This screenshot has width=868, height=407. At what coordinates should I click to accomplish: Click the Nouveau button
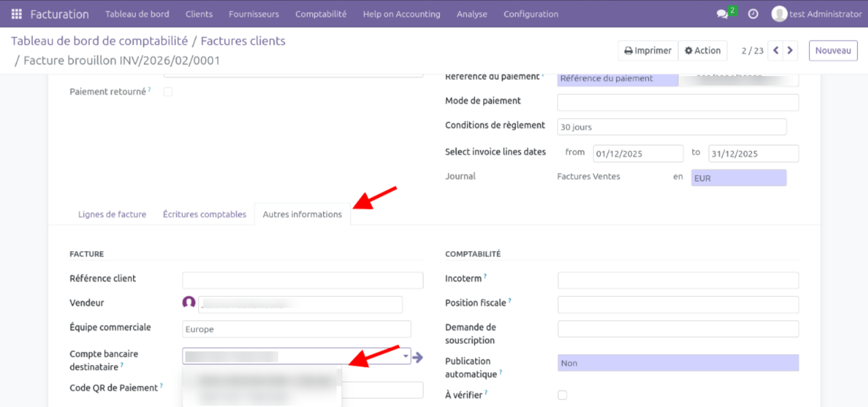(x=833, y=50)
